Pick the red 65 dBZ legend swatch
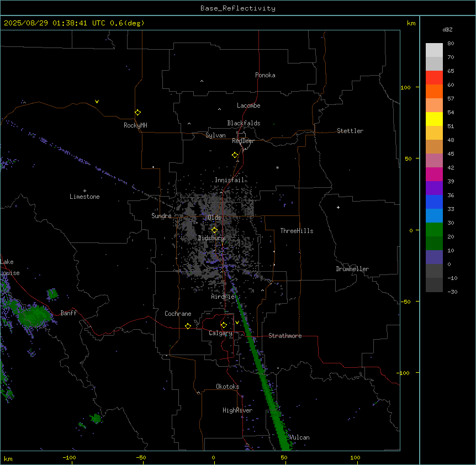The height and width of the screenshot is (465, 476). (434, 78)
